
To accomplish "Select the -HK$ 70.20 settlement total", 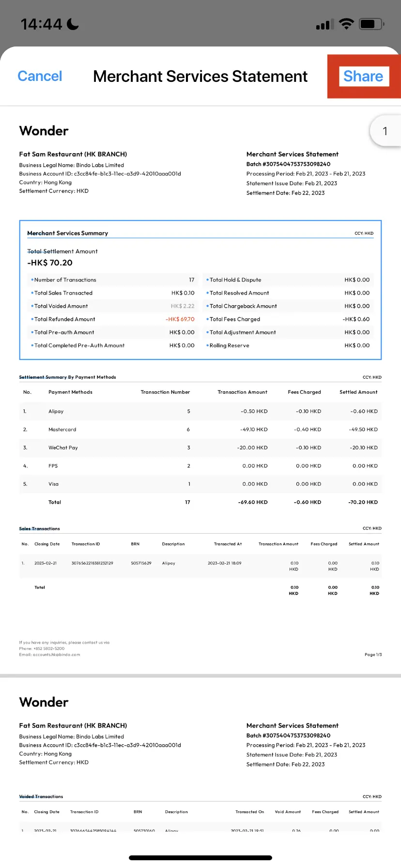I will tap(50, 263).
